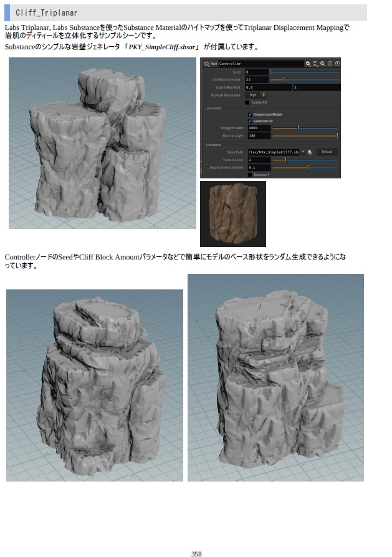This screenshot has width=392, height=557.
Task: Click the node info icon
Action: pyautogui.click(x=330, y=64)
